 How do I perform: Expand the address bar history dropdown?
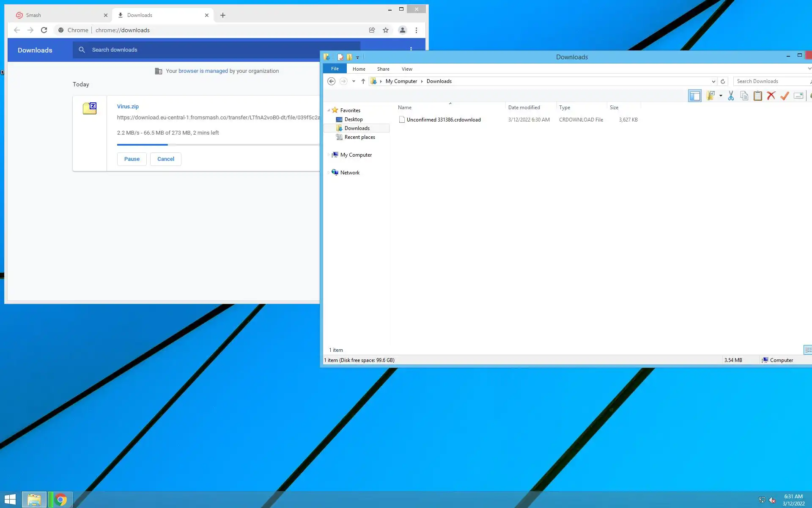pyautogui.click(x=713, y=81)
